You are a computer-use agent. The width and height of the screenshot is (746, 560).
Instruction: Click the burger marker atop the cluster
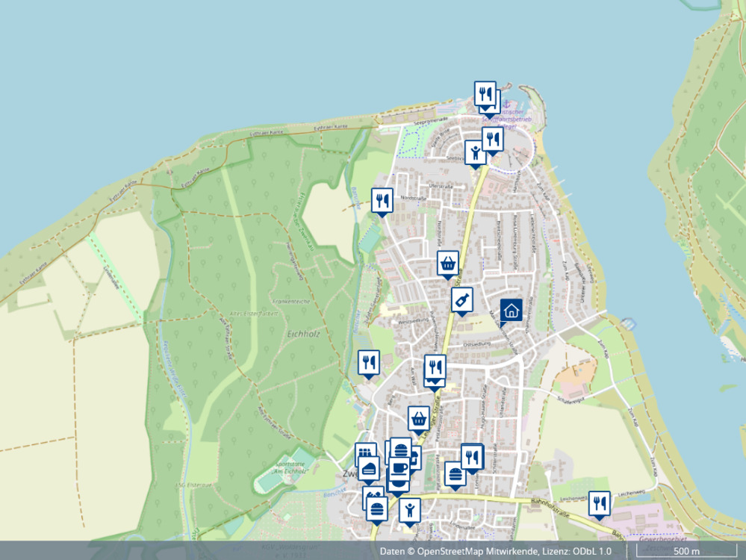(x=401, y=449)
